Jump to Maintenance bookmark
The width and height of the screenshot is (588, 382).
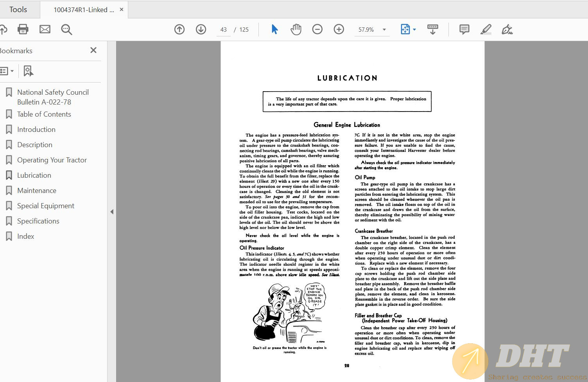[x=37, y=191]
